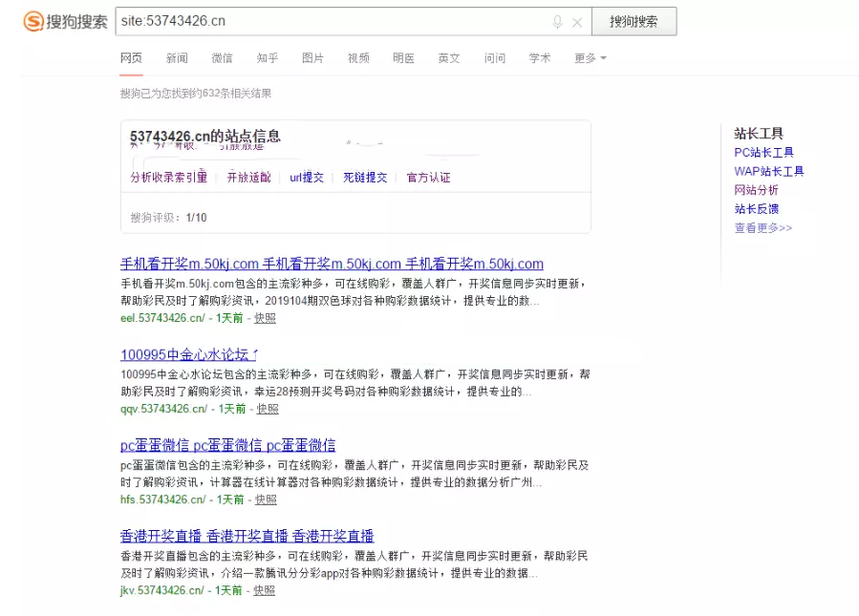Image resolution: width=859 pixels, height=616 pixels.
Task: Open 快照 for jkv.53743426.cn result
Action: (x=264, y=590)
